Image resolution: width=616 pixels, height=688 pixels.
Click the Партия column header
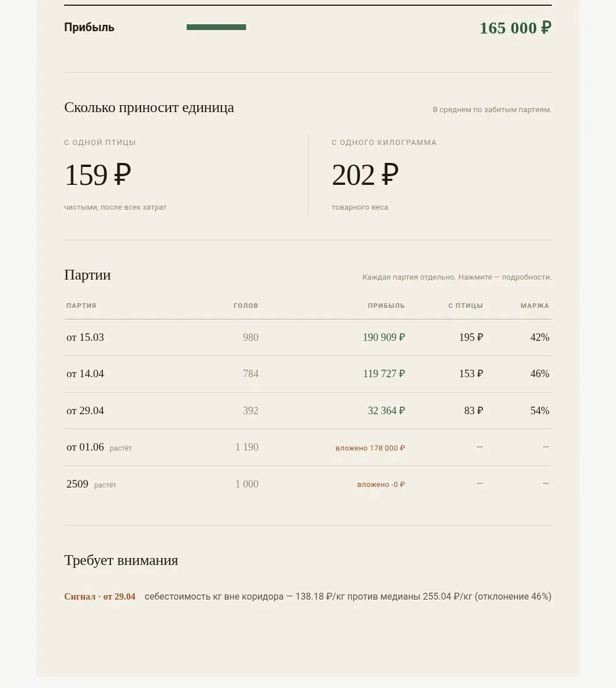pyautogui.click(x=81, y=306)
